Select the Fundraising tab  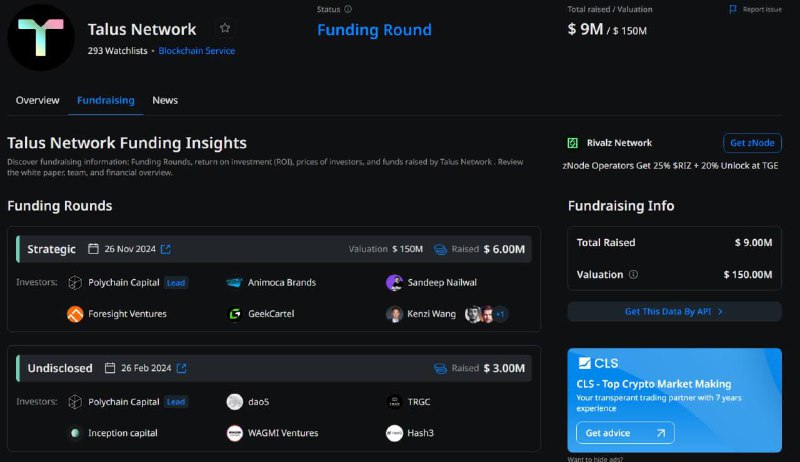point(106,100)
